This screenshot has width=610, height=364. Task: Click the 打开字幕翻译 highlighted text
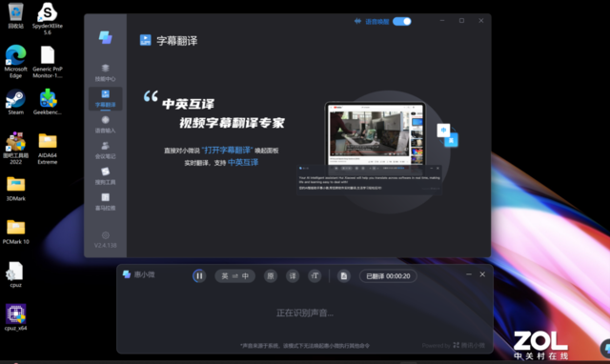point(227,151)
